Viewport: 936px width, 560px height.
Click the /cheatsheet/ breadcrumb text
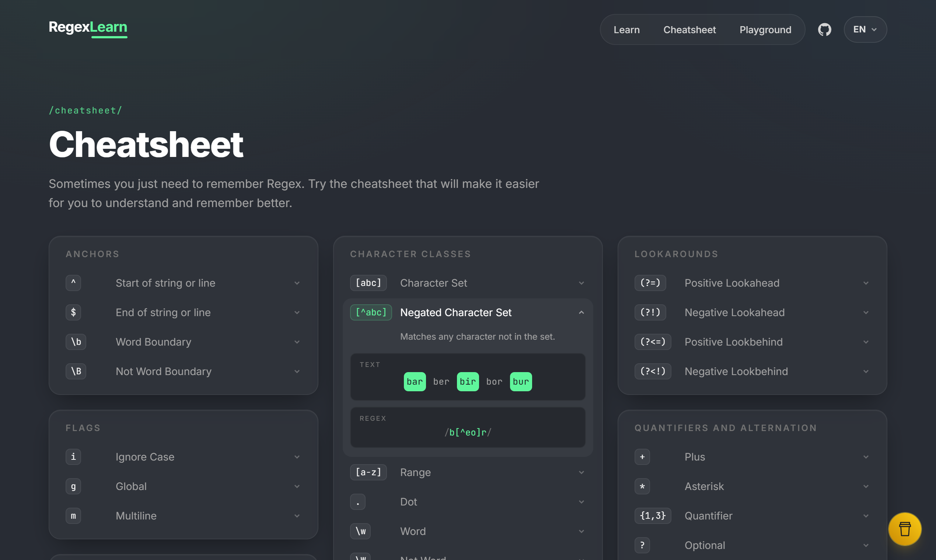pyautogui.click(x=85, y=111)
